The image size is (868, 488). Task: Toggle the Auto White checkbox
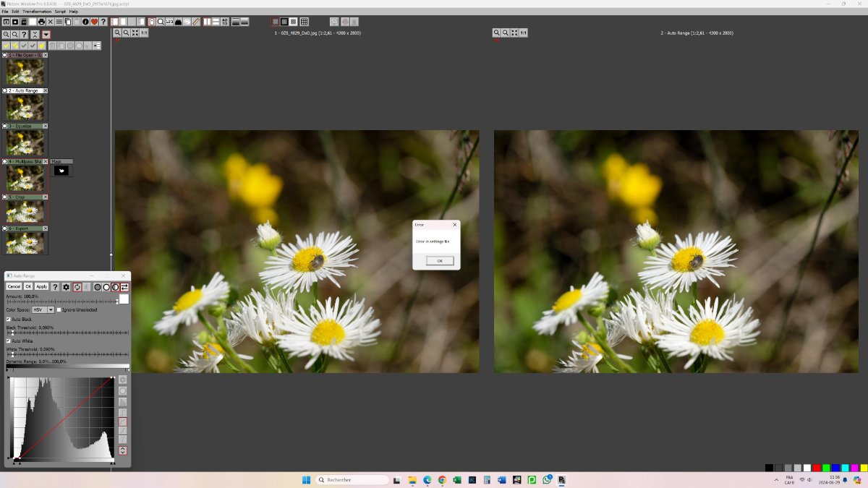tap(9, 341)
